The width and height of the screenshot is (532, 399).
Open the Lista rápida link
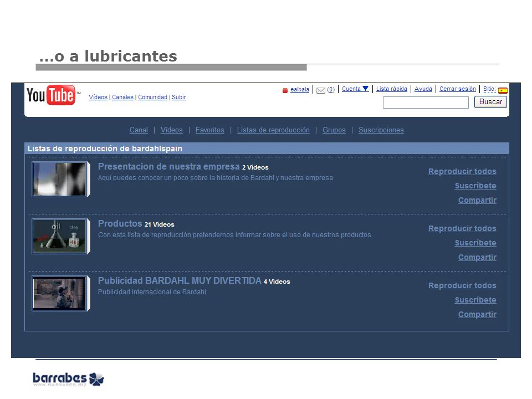click(x=392, y=89)
